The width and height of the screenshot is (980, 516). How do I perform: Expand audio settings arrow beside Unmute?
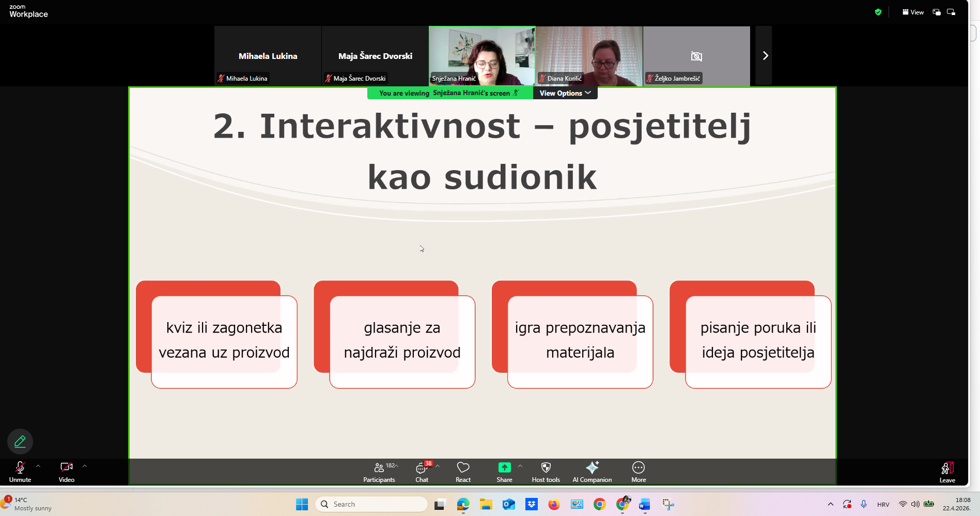[38, 466]
